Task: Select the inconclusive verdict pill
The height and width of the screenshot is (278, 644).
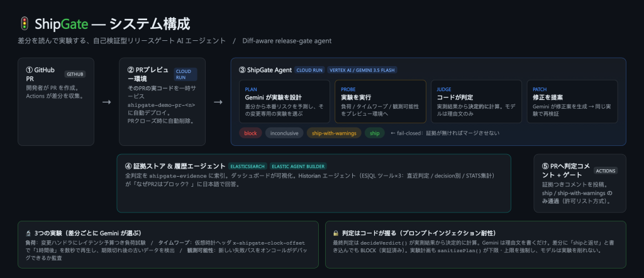Action: 284,133
